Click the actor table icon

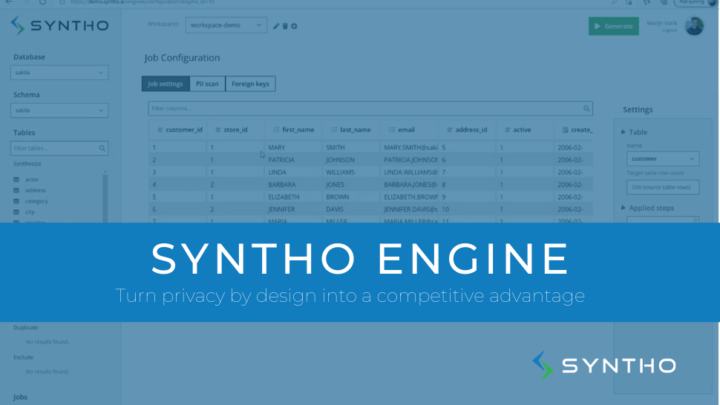(x=17, y=180)
